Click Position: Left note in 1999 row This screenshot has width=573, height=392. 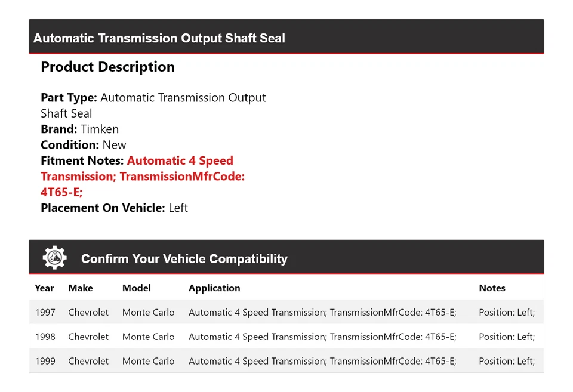click(x=507, y=361)
